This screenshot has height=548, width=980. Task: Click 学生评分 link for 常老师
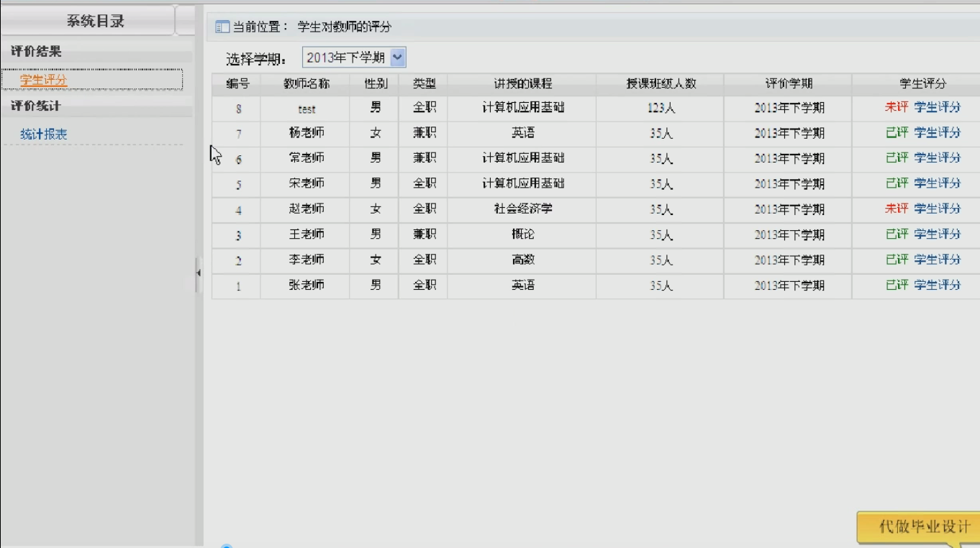coord(937,158)
